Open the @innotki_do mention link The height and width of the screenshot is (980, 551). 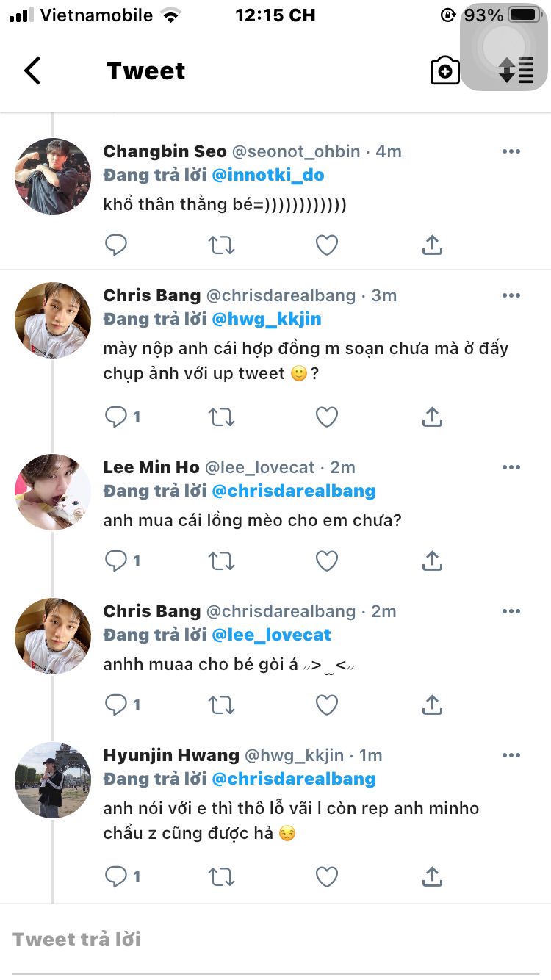tap(267, 175)
